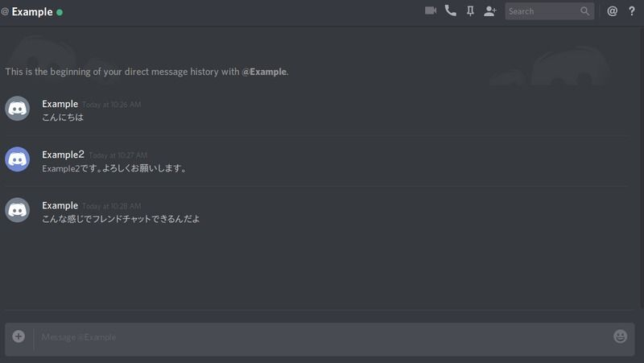Add friends to DM with the person-plus icon
The height and width of the screenshot is (363, 644).
pyautogui.click(x=490, y=11)
